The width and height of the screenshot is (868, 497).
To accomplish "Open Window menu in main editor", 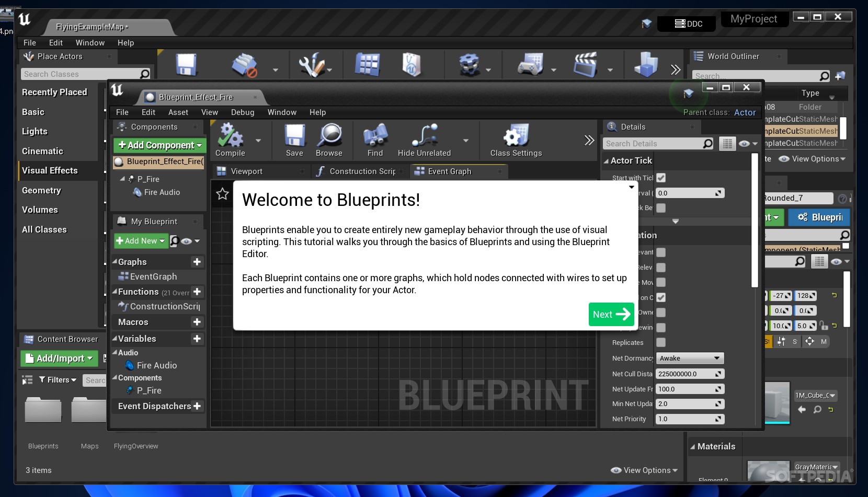I will tap(90, 43).
